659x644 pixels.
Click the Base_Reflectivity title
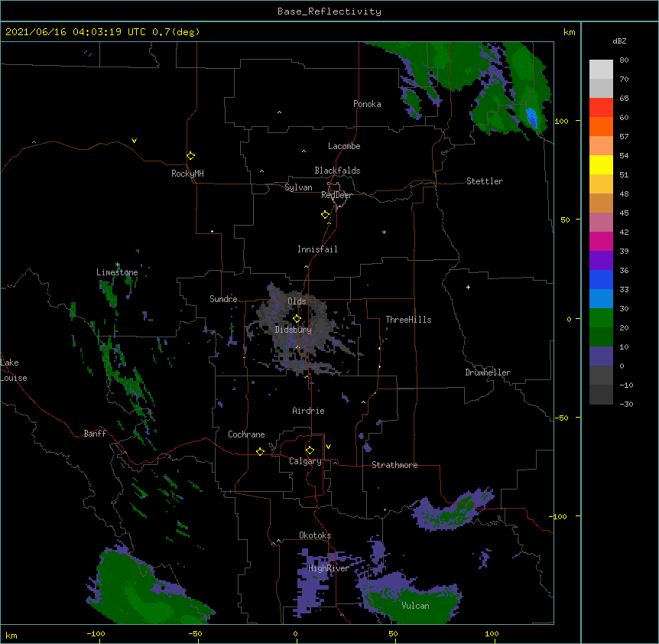click(329, 11)
